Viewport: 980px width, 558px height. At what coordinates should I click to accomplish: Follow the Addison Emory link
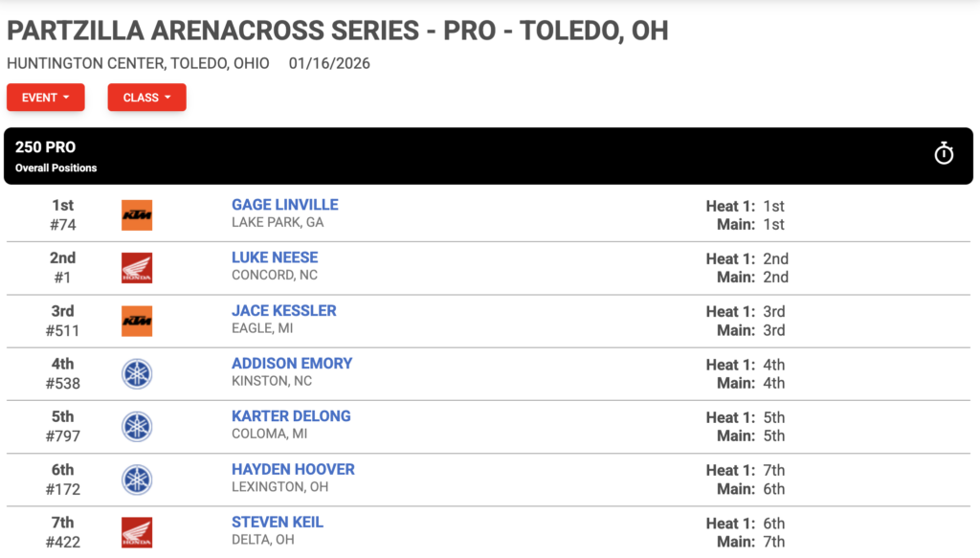click(x=292, y=364)
